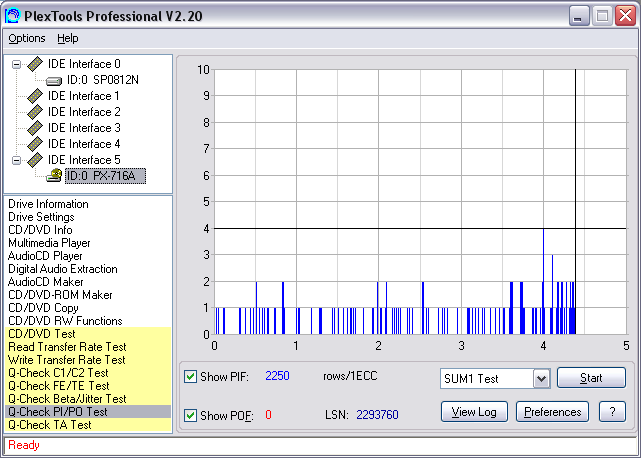The width and height of the screenshot is (641, 458).
Task: Open AudioCD Player
Action: click(x=45, y=256)
